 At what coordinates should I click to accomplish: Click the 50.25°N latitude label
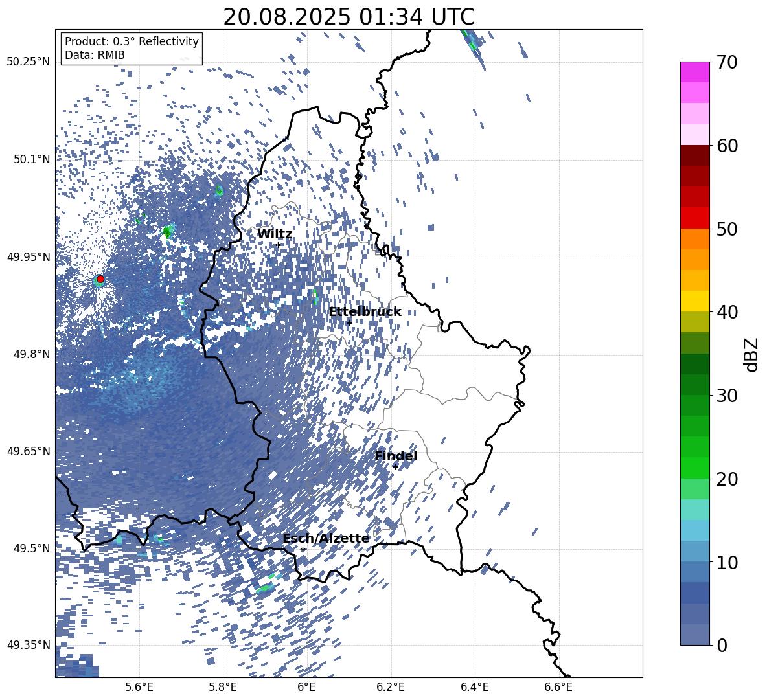click(x=29, y=62)
